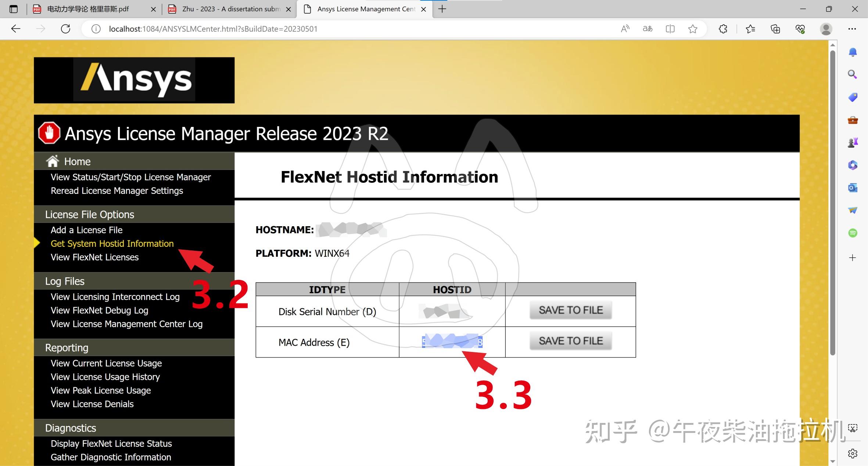Click the page vertical scrollbar thumb
The height and width of the screenshot is (466, 868).
point(833,202)
